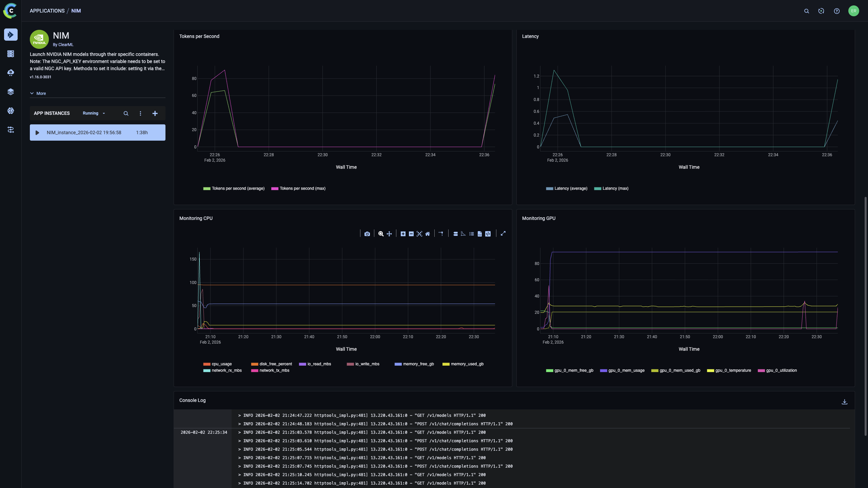Reset CPU chart axes with home icon
The height and width of the screenshot is (488, 868).
pyautogui.click(x=428, y=234)
